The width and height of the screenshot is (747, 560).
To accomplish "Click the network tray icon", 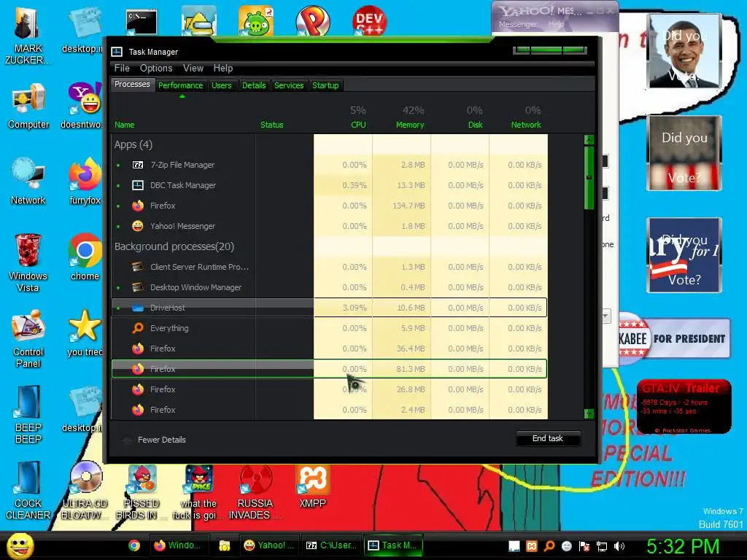I will [x=602, y=546].
